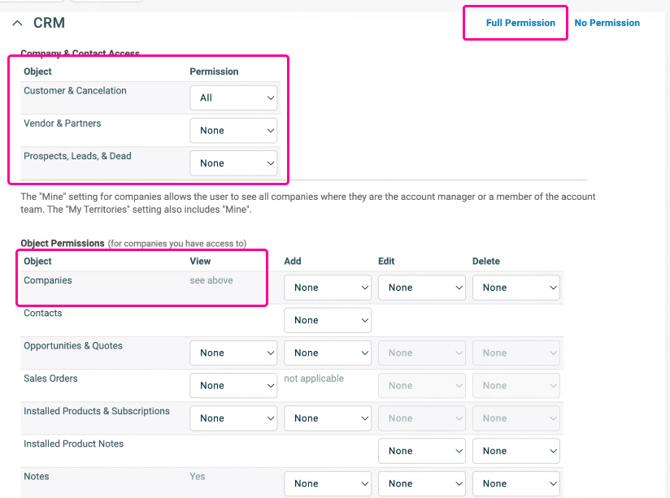Open Opportunities & Quotes Add dropdown
Screen dimensions: 670x498
tap(327, 353)
